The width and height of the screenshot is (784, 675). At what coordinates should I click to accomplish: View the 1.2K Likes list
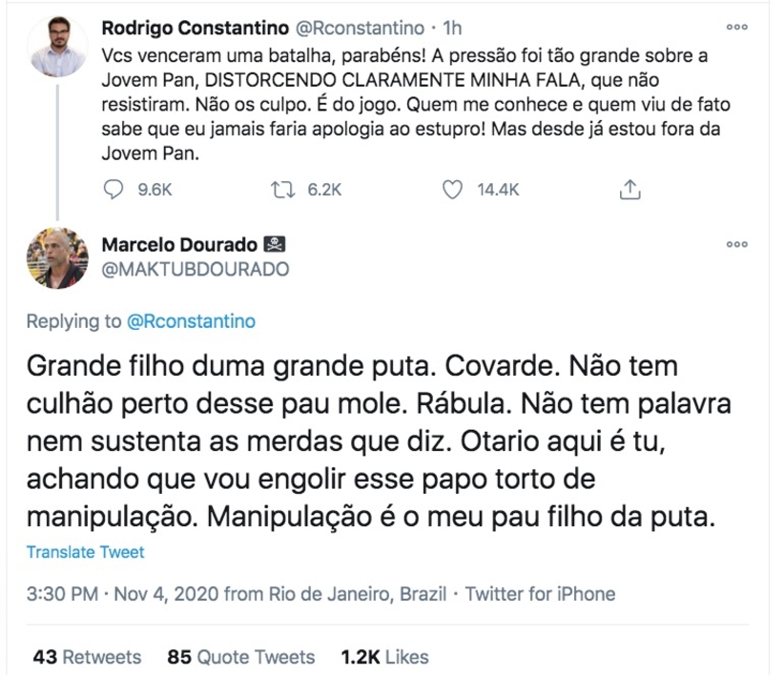384,657
